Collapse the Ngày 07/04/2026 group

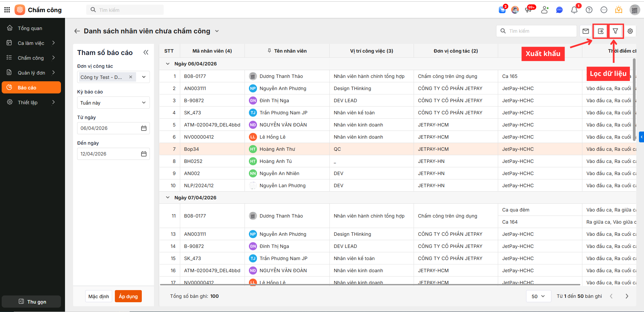168,197
